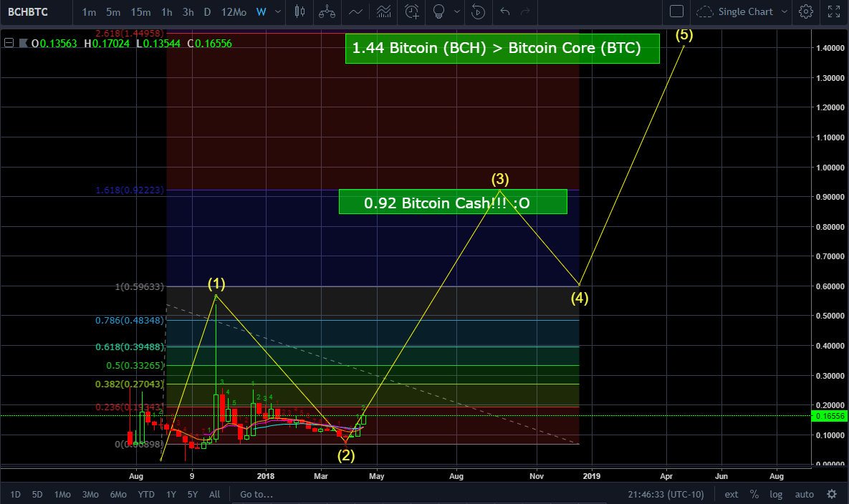Click Elliott wave point (1) label
Screen dimensions: 849x504
(216, 284)
